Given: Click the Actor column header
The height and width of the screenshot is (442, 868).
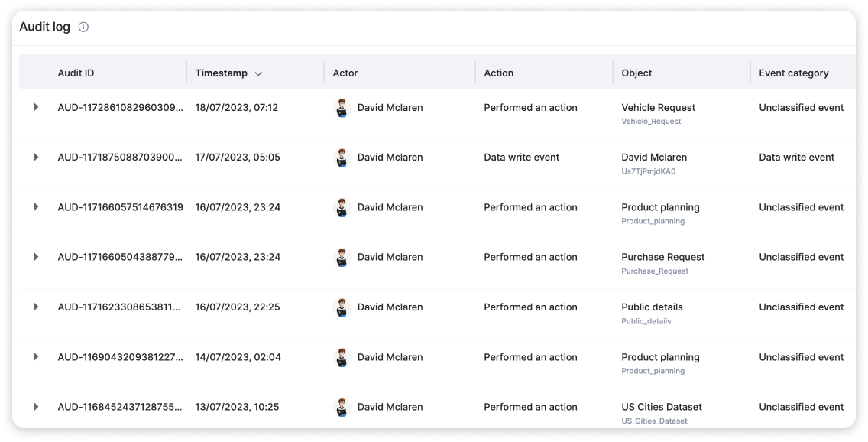Looking at the screenshot, I should pos(345,73).
